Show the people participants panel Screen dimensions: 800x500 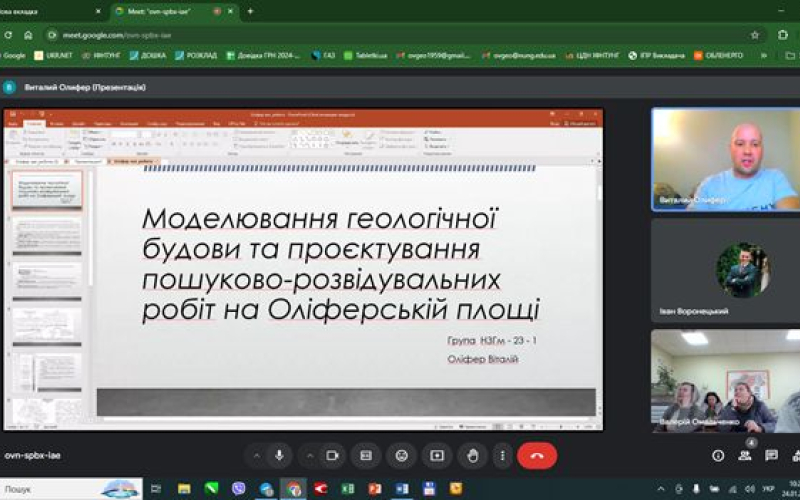point(745,456)
